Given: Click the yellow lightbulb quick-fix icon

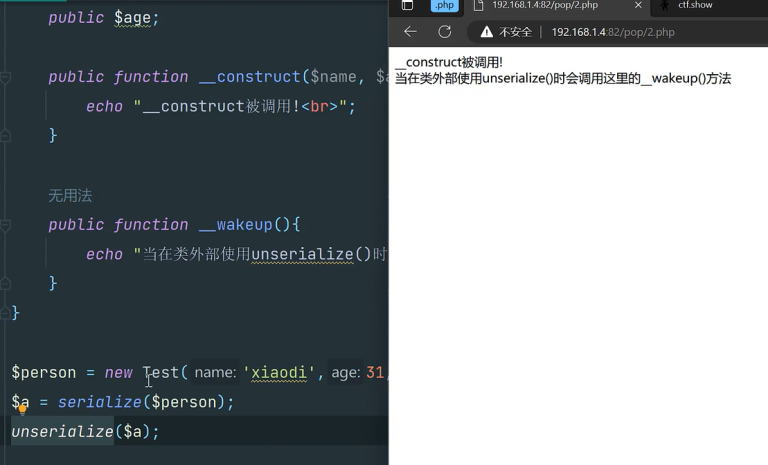Looking at the screenshot, I should pyautogui.click(x=22, y=408).
